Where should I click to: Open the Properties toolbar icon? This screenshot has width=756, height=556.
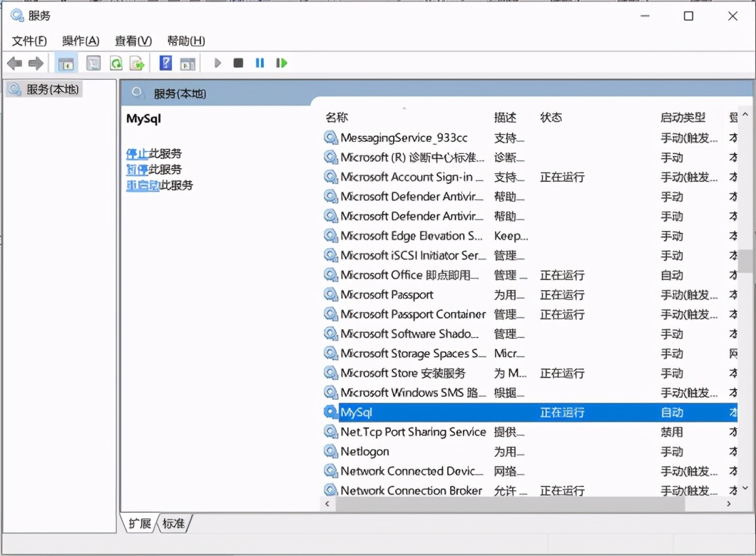pos(93,63)
